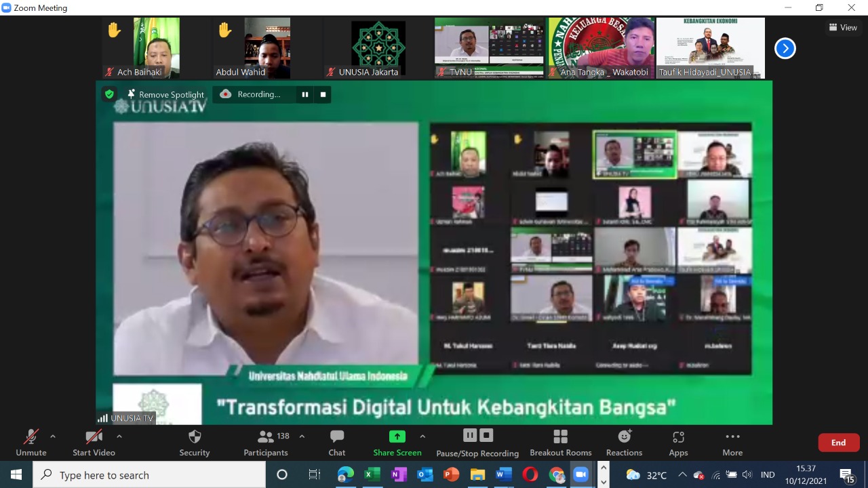
Task: Open Breakout Rooms
Action: click(x=560, y=441)
